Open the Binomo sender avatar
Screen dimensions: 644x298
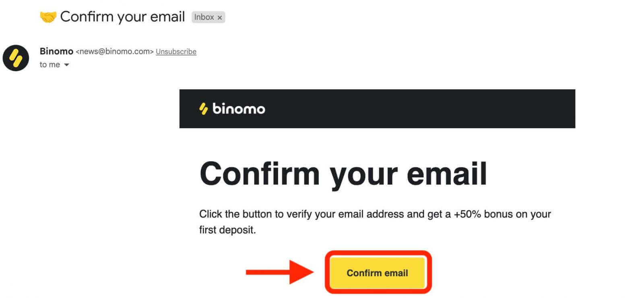coord(16,58)
